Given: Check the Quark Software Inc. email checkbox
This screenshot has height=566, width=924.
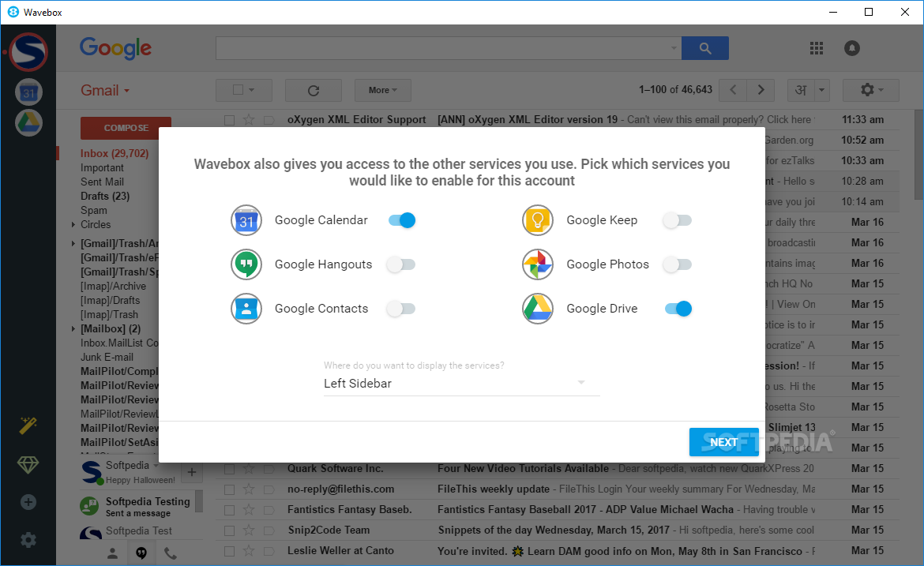Looking at the screenshot, I should (x=229, y=470).
